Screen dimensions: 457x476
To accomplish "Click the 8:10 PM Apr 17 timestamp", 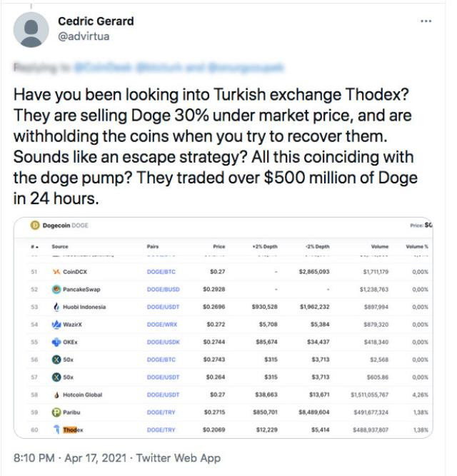I will click(70, 457).
